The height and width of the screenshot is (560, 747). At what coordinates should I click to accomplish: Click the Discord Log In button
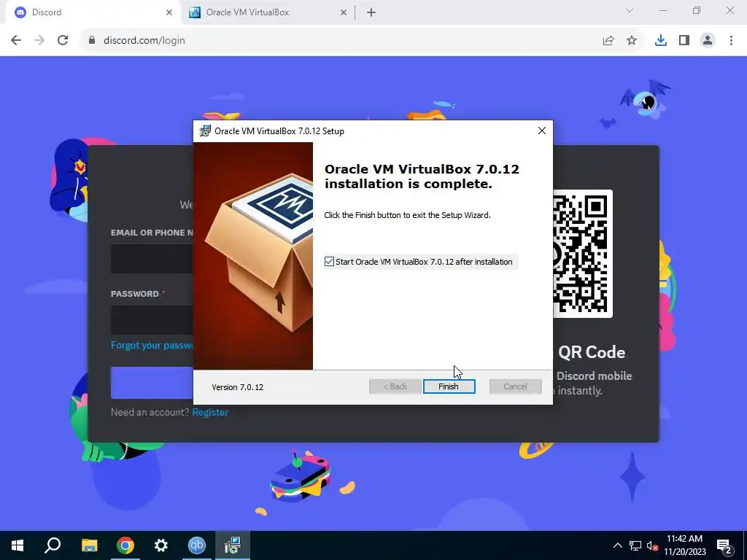pyautogui.click(x=152, y=382)
